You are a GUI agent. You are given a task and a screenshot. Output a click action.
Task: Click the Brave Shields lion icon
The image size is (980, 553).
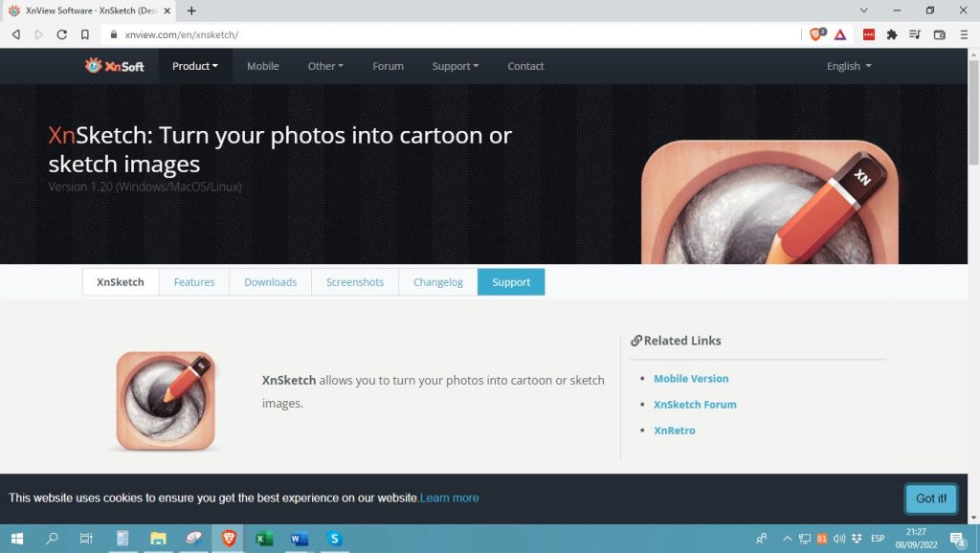tap(816, 34)
